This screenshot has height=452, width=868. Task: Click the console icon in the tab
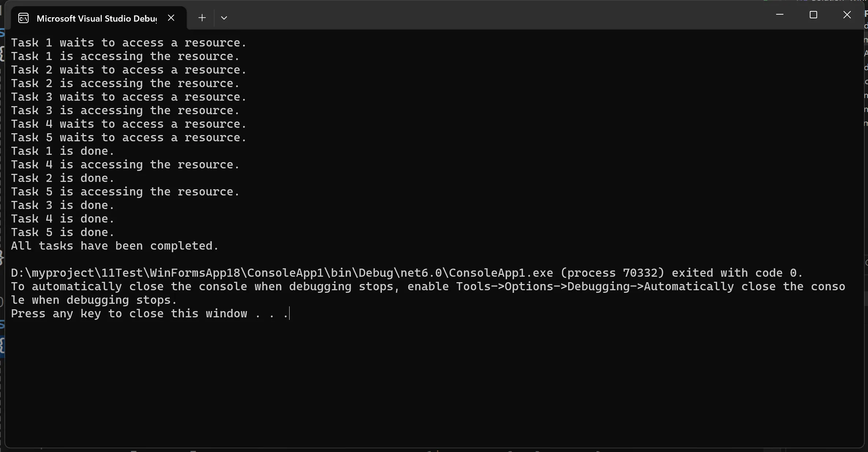click(x=23, y=18)
